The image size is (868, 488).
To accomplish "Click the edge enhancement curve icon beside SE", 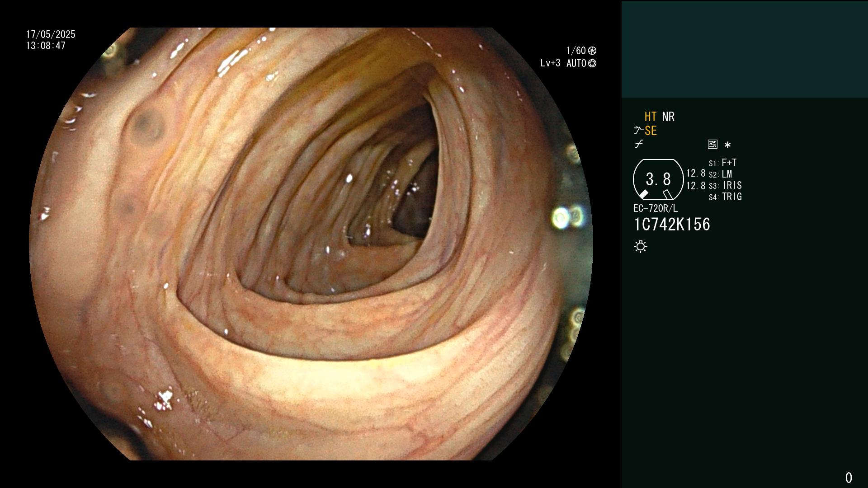I will point(638,131).
